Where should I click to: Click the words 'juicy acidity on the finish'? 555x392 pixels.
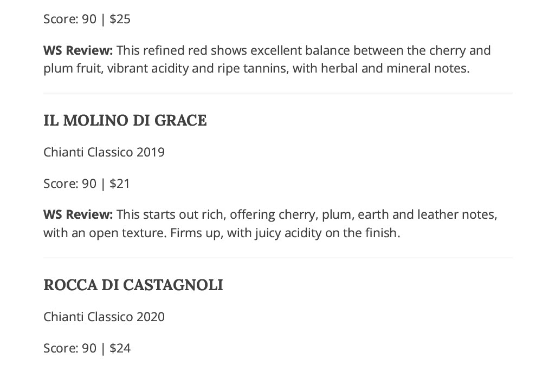[x=327, y=233]
